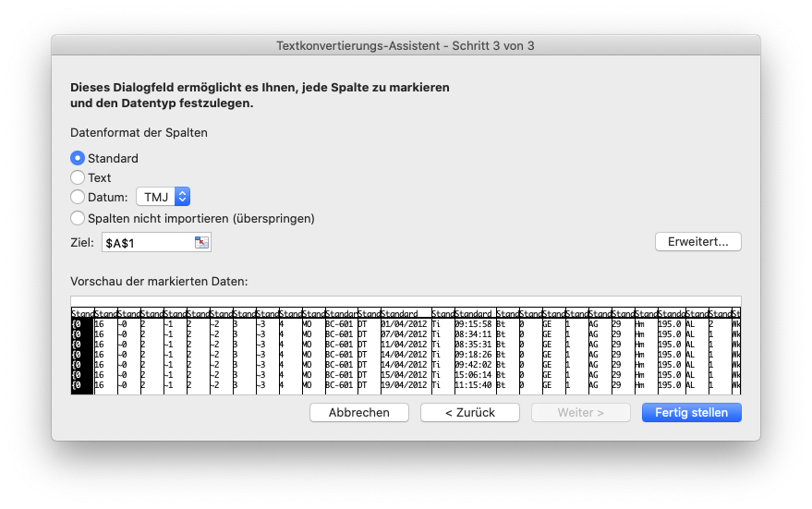This screenshot has height=509, width=812.
Task: Open the TMJ date format dropdown
Action: [164, 197]
